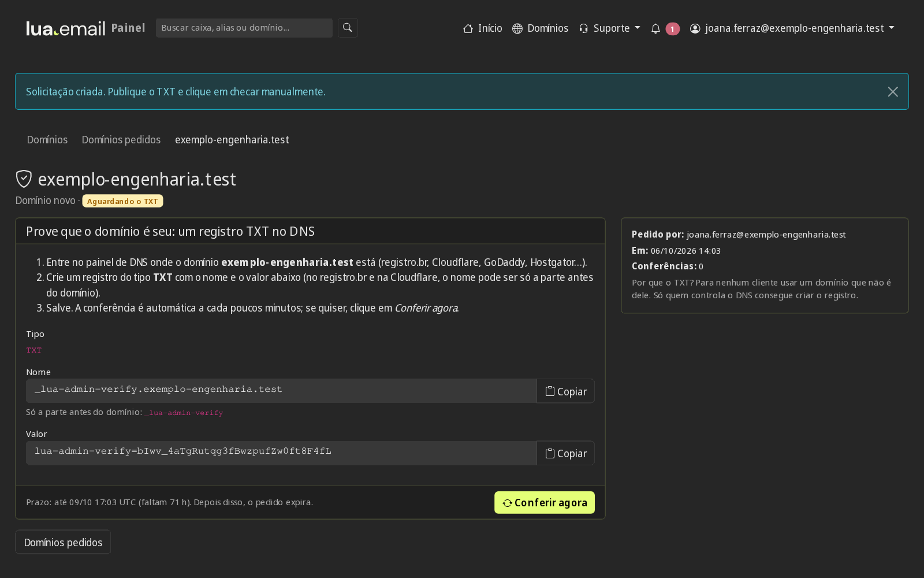The image size is (924, 578).
Task: Click the pink _lua-admin-verify hint code
Action: (184, 413)
